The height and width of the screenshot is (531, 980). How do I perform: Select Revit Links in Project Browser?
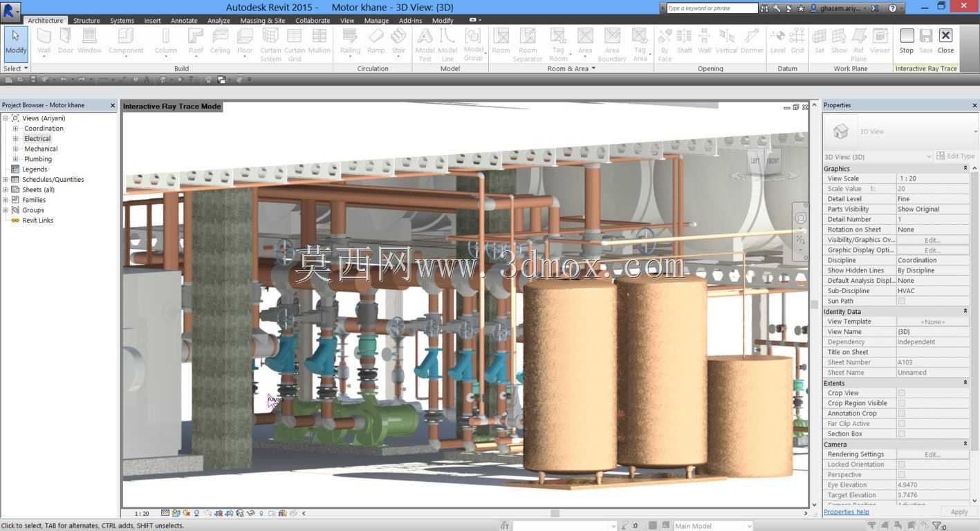pos(37,221)
